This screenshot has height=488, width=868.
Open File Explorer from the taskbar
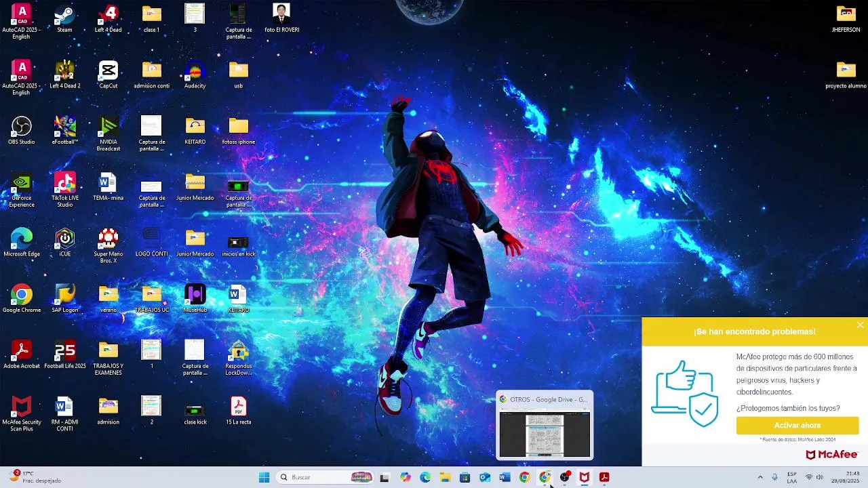pos(445,477)
